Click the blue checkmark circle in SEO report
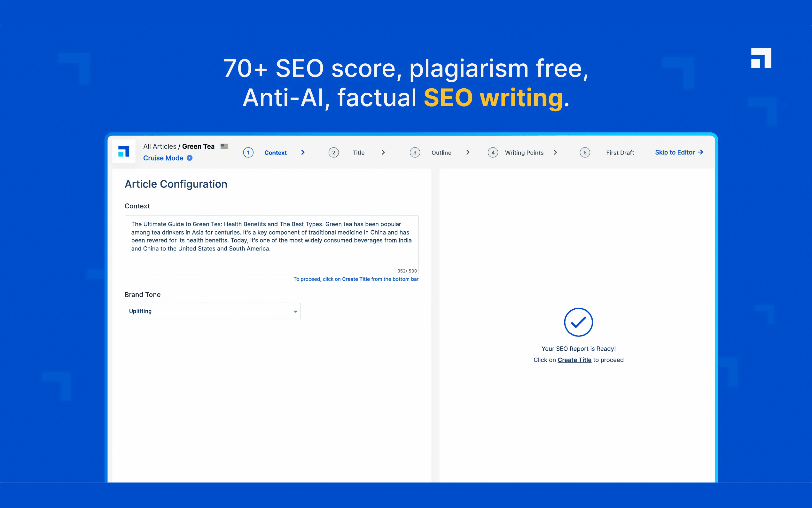The width and height of the screenshot is (812, 508). pyautogui.click(x=578, y=322)
